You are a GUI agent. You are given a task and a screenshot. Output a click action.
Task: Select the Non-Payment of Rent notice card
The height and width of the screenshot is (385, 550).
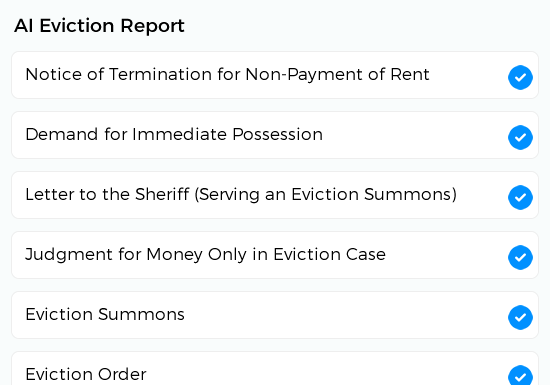pos(275,75)
